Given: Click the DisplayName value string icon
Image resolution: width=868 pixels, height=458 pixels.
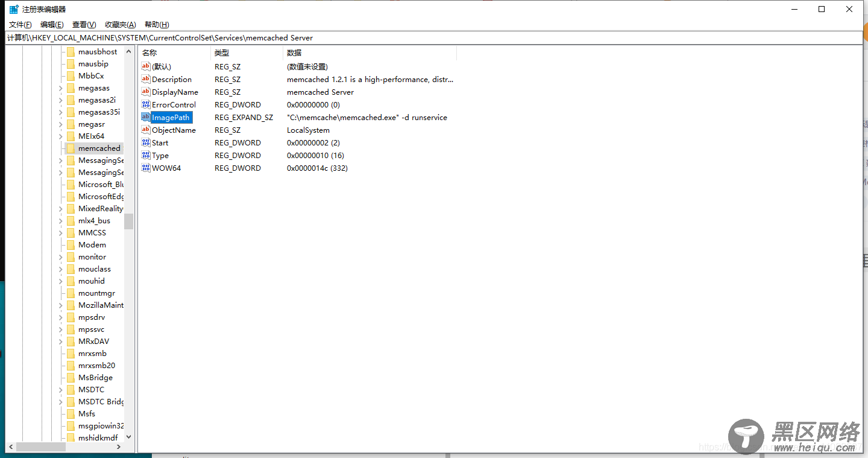Looking at the screenshot, I should point(146,92).
